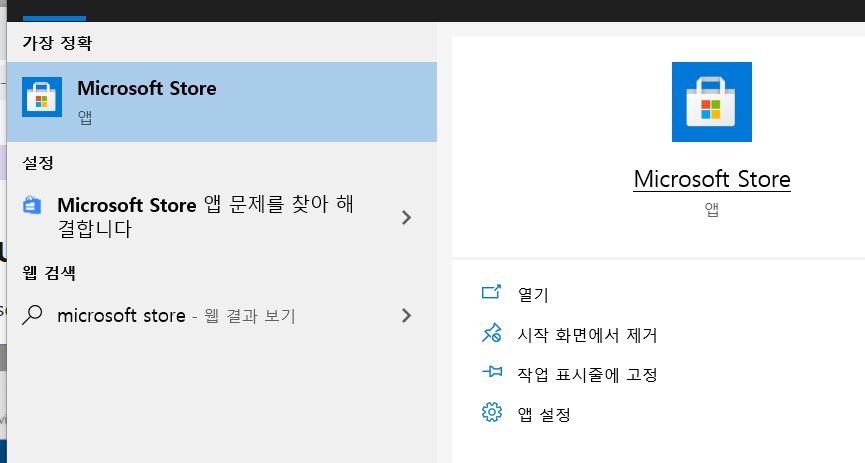Click Microsoft Store icon in best match
The width and height of the screenshot is (865, 463).
[x=42, y=97]
